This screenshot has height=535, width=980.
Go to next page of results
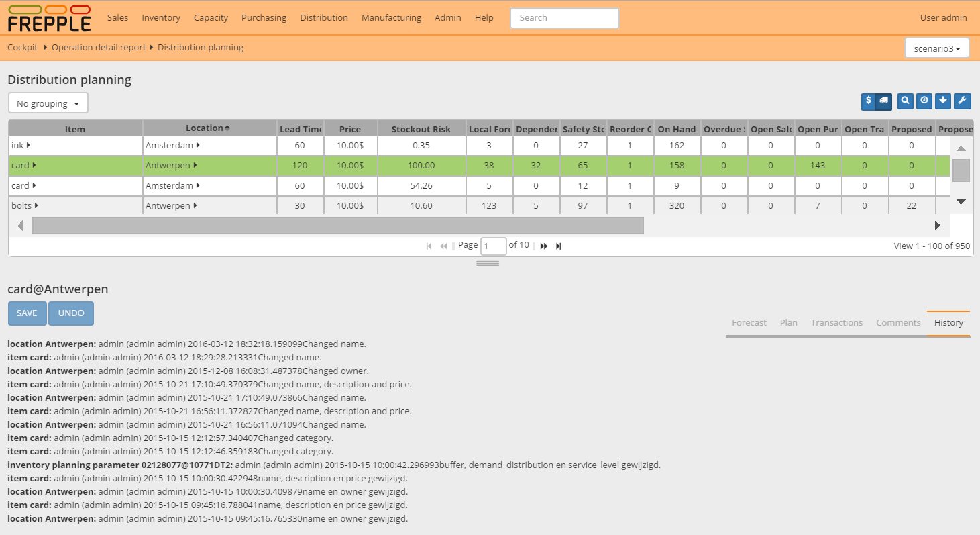pyautogui.click(x=544, y=246)
